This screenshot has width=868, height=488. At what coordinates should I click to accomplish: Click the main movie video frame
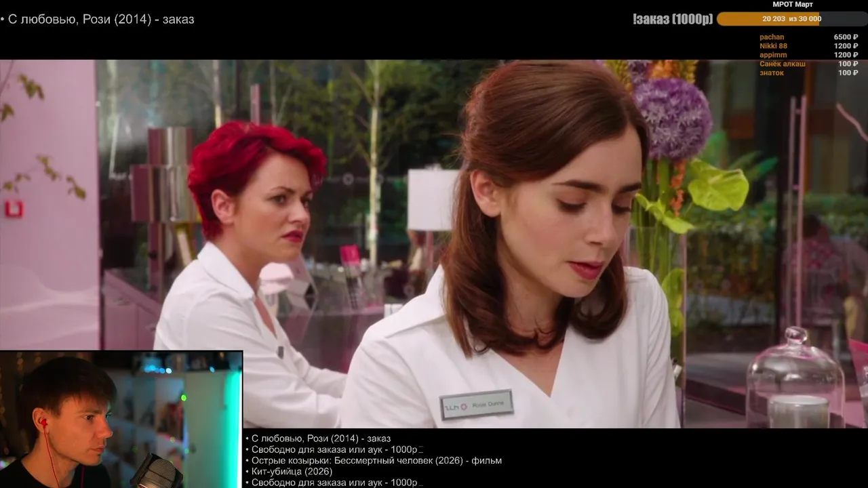click(x=434, y=244)
